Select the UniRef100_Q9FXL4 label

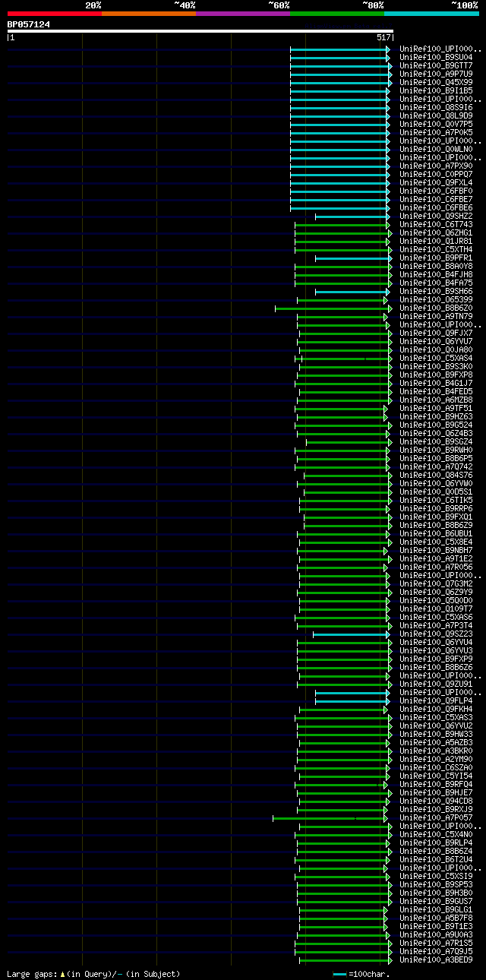pos(436,183)
